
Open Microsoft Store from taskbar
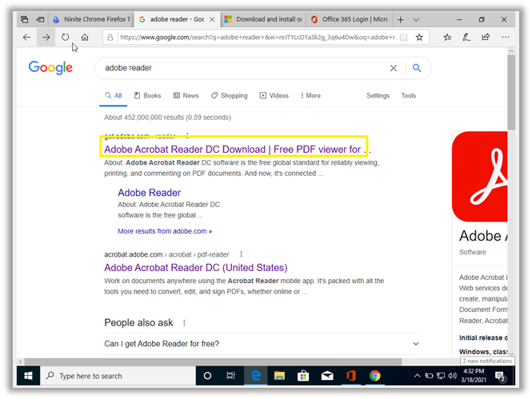coord(303,376)
